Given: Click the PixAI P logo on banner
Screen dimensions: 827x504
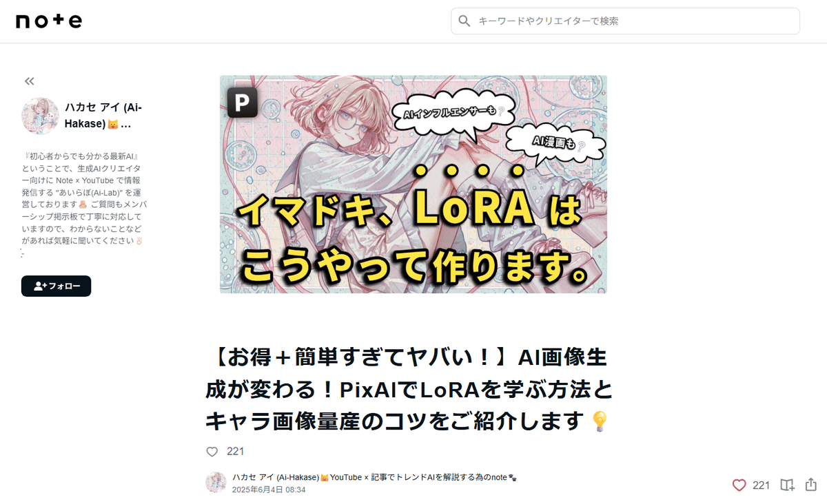Looking at the screenshot, I should point(242,103).
